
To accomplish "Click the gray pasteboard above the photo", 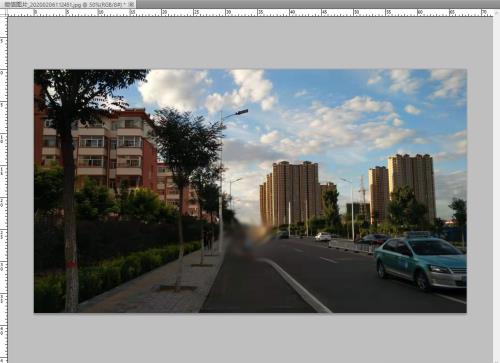I will coord(250,43).
